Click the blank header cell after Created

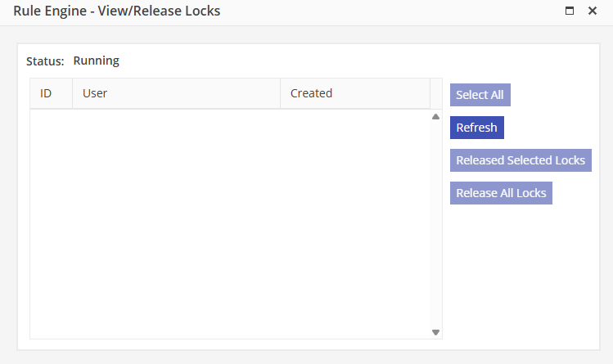tap(436, 93)
